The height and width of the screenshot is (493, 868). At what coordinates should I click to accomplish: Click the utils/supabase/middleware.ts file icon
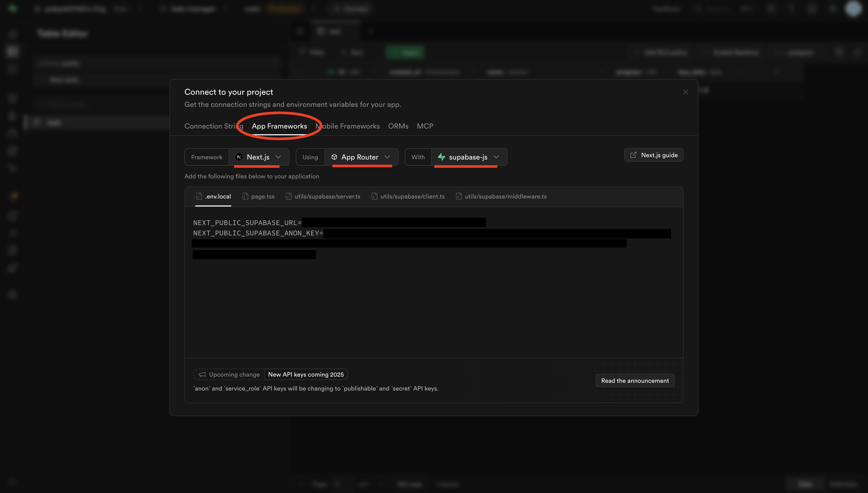point(458,196)
